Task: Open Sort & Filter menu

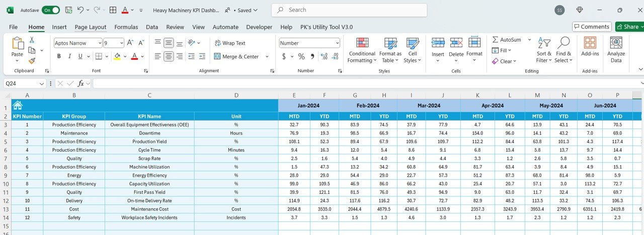Action: click(x=544, y=49)
